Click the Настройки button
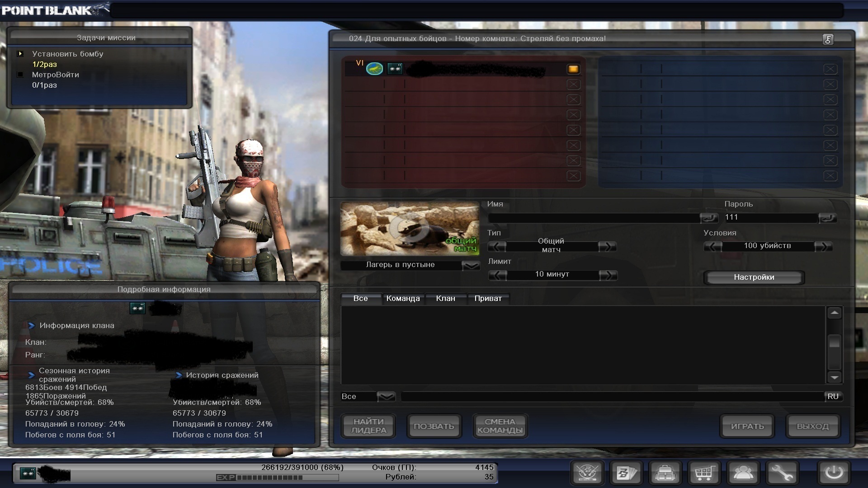 [x=754, y=277]
